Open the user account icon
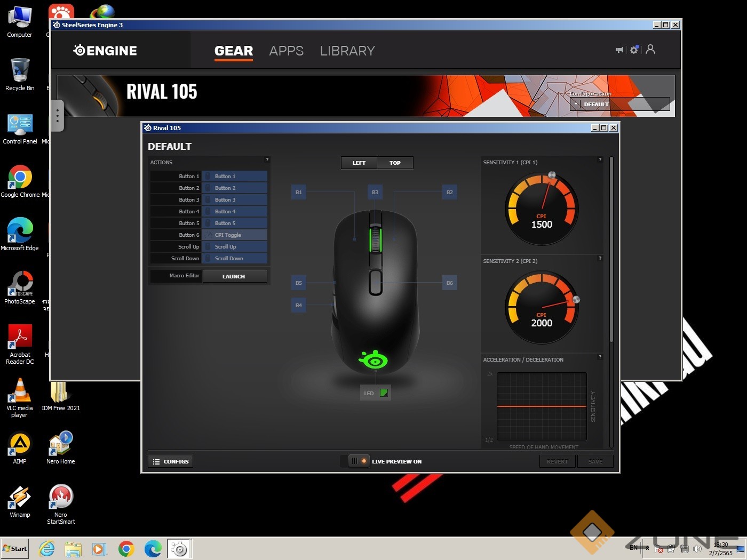Viewport: 747px width, 560px height. coord(650,50)
